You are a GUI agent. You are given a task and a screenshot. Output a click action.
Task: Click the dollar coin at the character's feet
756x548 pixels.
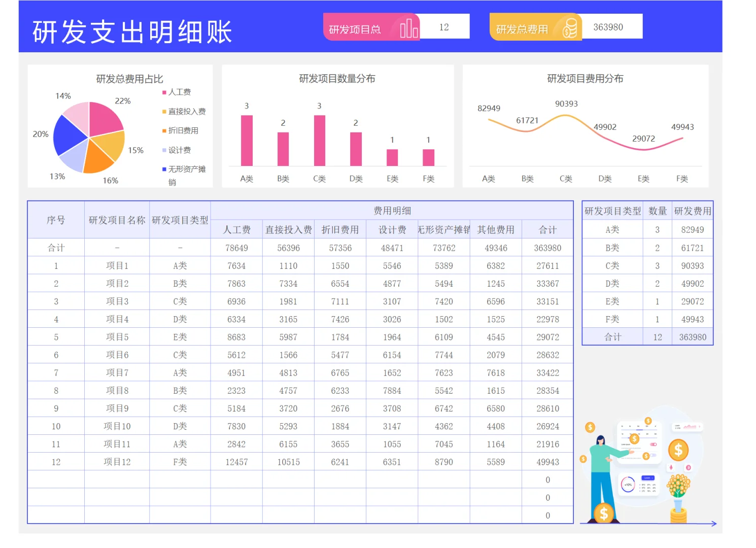(x=603, y=513)
